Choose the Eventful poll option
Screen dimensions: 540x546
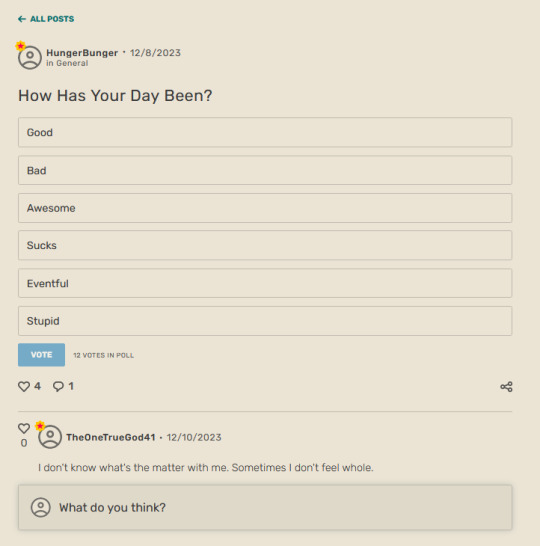(x=265, y=283)
